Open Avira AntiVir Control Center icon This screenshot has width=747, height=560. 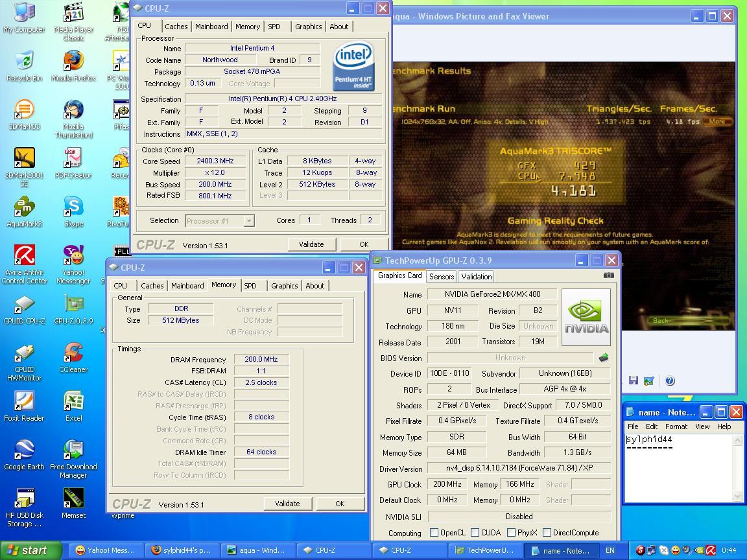24,264
